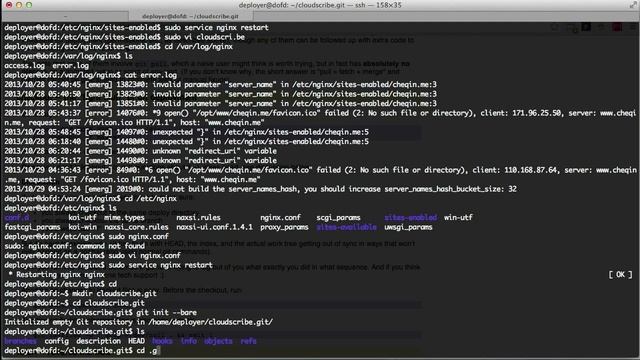Click 'koi-utf' in the nginx listing
The width and height of the screenshot is (640, 360).
click(x=82, y=218)
